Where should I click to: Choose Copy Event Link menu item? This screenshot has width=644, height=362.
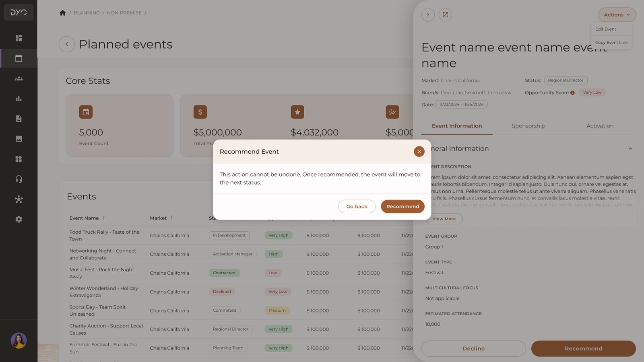(611, 42)
